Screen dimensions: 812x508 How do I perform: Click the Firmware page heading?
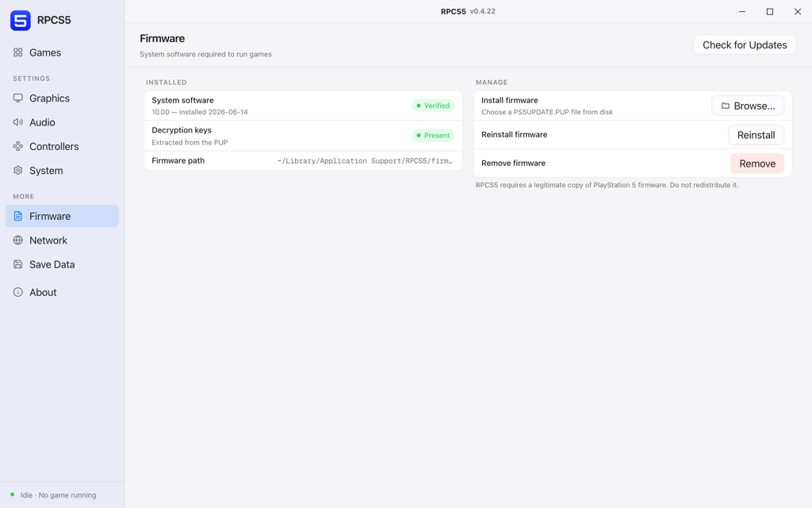(x=162, y=38)
